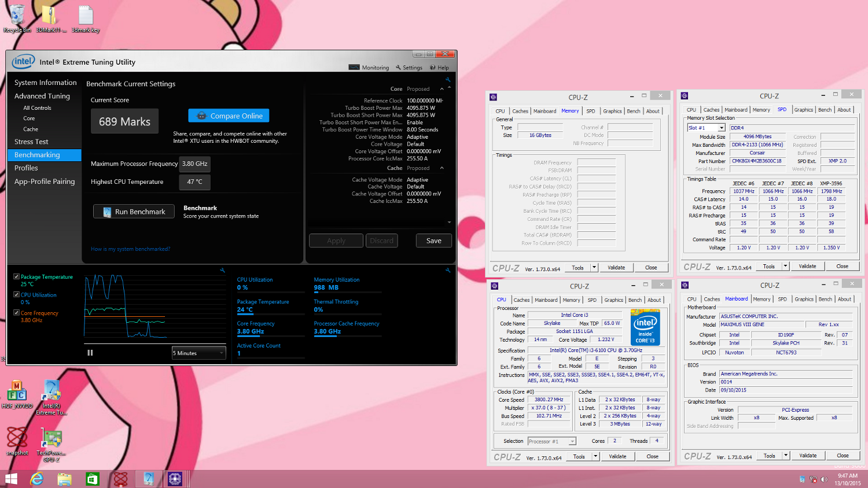Click Run Benchmark button
The image size is (868, 488).
pyautogui.click(x=133, y=212)
